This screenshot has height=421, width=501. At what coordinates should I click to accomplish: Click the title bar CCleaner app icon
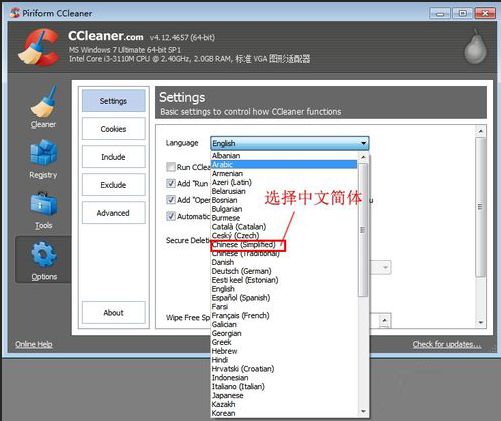(x=15, y=13)
